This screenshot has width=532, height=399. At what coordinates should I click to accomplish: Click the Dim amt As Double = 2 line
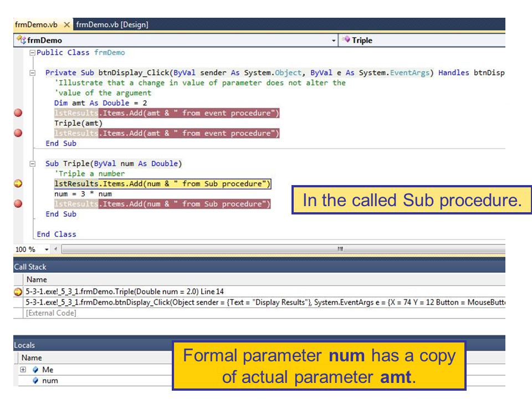(100, 103)
